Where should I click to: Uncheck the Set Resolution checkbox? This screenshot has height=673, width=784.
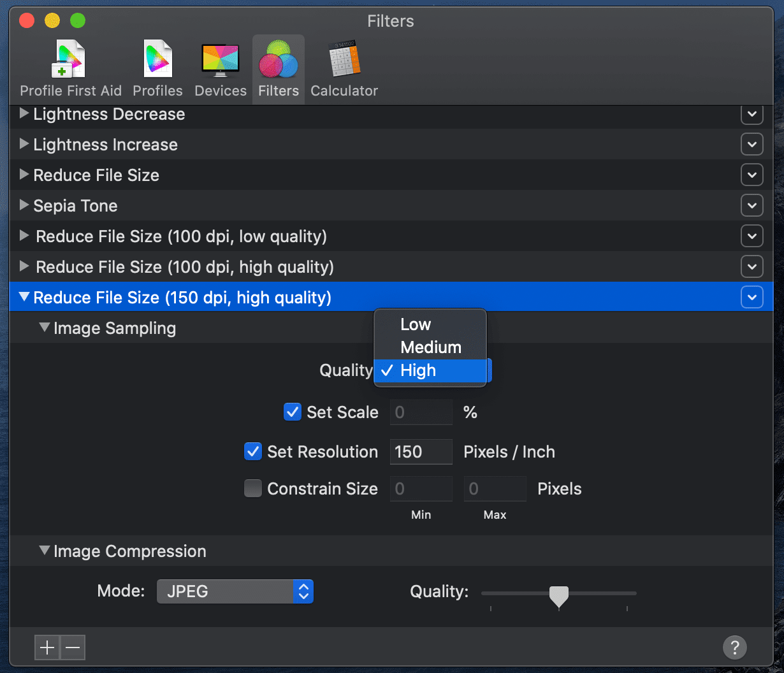(253, 451)
